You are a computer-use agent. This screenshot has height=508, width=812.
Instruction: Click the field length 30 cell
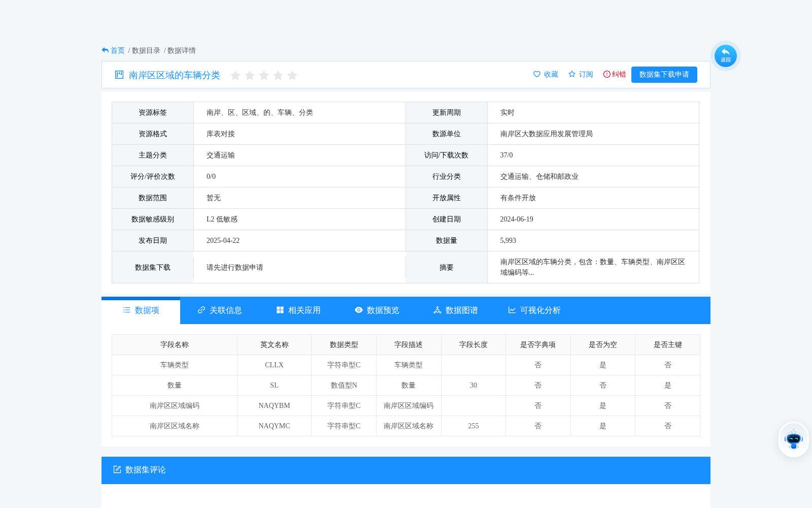[x=473, y=385]
